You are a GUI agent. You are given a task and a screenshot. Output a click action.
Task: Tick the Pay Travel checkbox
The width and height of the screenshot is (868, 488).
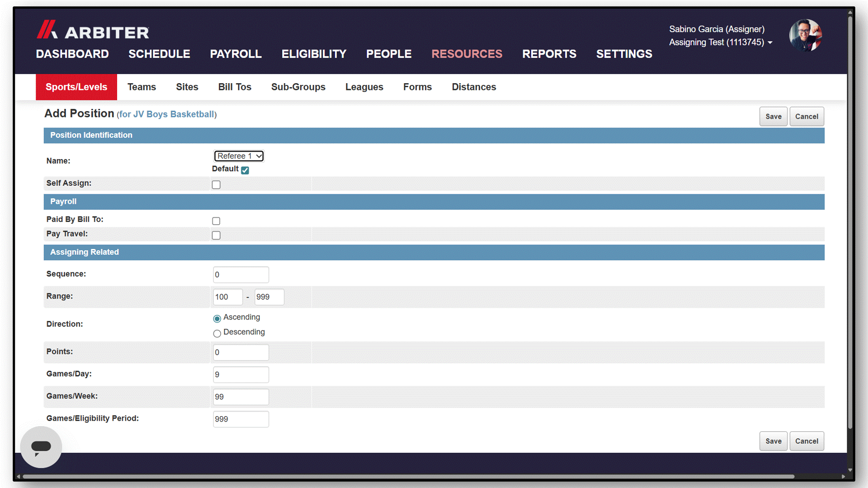pos(216,235)
